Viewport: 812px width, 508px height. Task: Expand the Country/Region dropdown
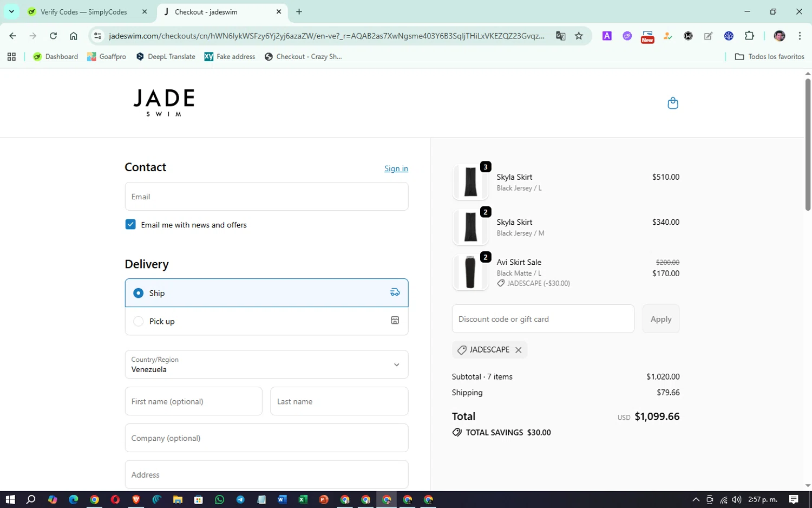point(266,364)
